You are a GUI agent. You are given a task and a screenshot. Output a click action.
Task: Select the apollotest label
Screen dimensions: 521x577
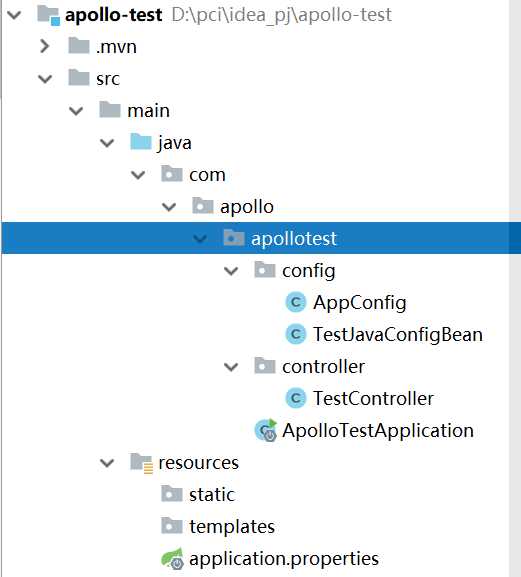pos(294,239)
